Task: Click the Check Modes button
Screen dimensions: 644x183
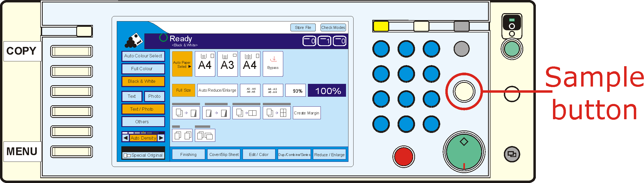Action: (333, 28)
